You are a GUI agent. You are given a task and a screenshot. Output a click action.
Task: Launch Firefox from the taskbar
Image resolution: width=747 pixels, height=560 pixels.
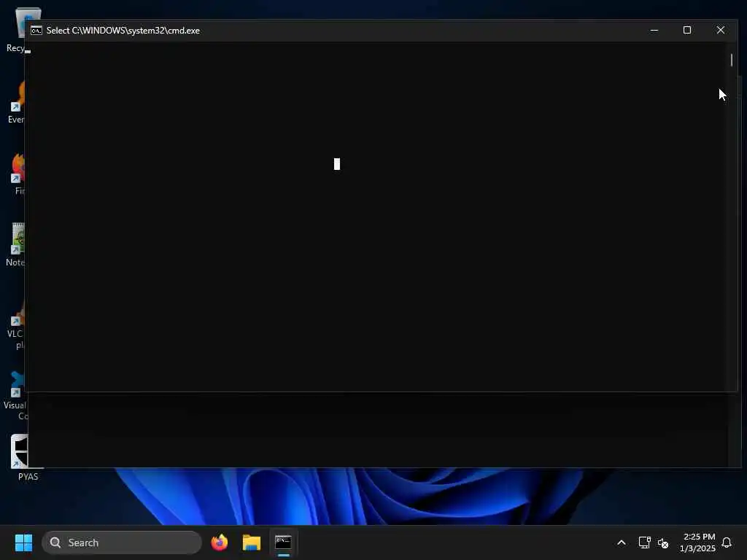[x=219, y=542]
